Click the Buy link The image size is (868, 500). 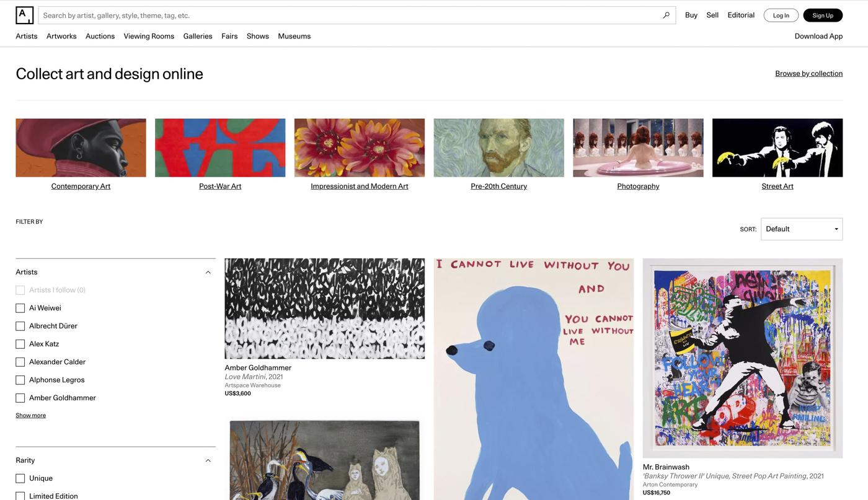coord(691,15)
